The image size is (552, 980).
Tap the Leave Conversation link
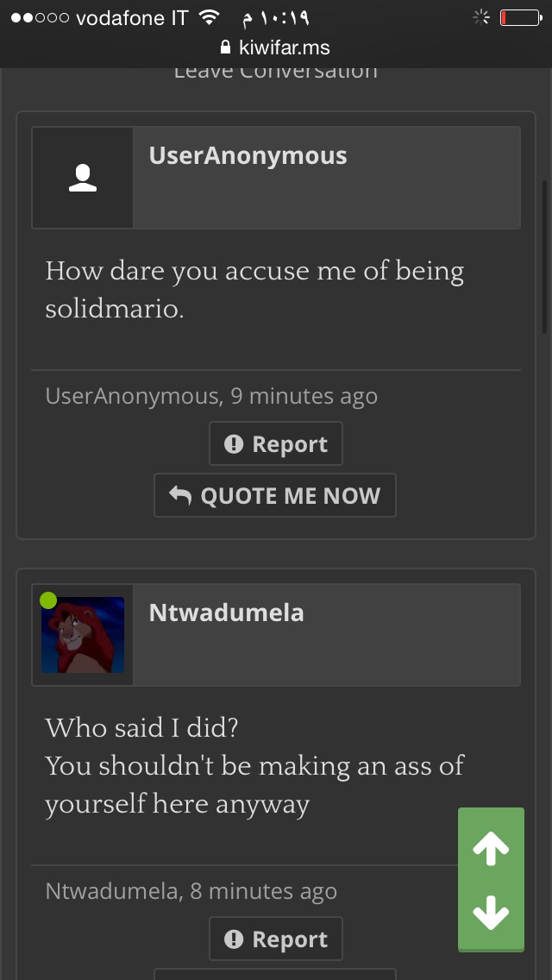tap(276, 71)
